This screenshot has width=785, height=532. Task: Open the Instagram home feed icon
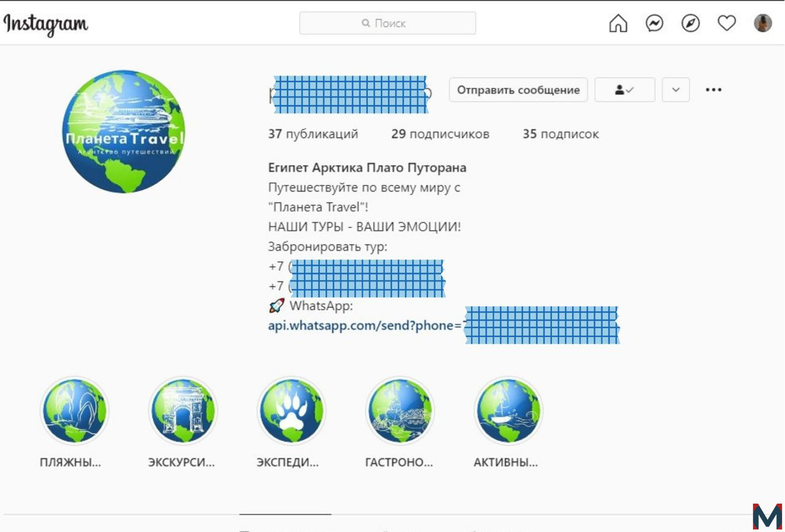(618, 23)
